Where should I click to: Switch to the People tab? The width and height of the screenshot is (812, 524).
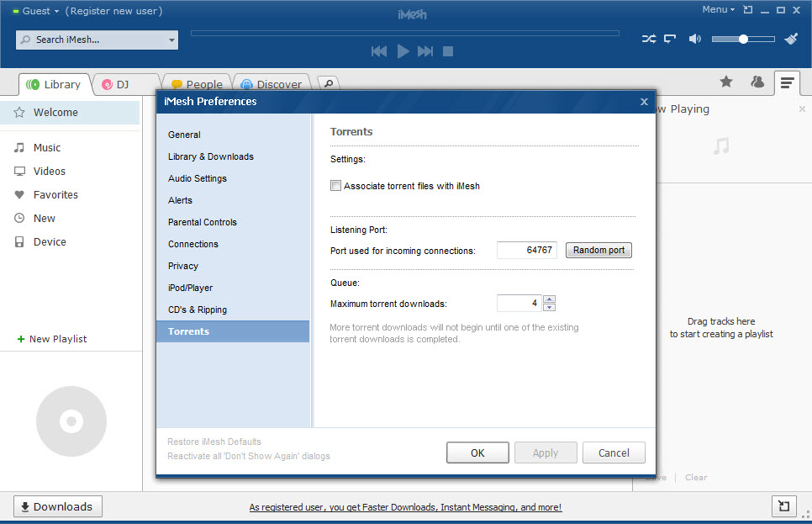click(198, 84)
